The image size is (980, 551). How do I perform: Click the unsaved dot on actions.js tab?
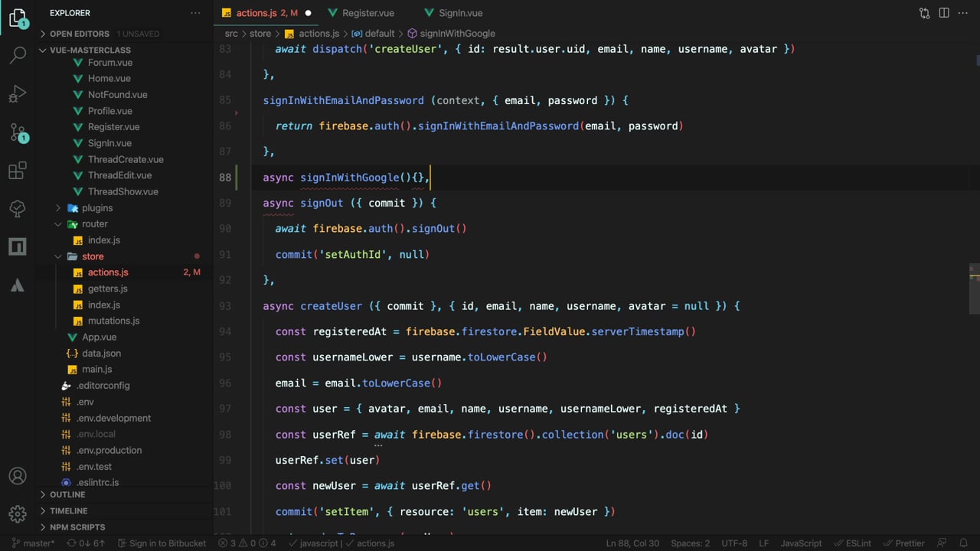(308, 13)
